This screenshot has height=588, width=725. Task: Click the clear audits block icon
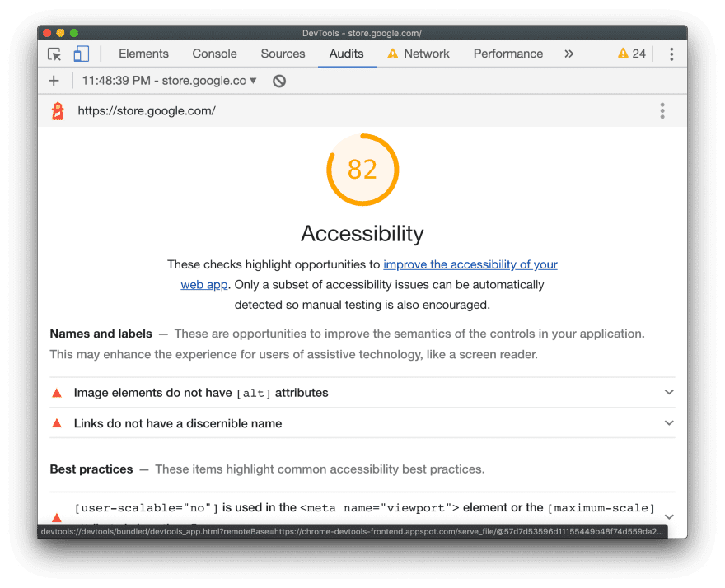click(278, 81)
